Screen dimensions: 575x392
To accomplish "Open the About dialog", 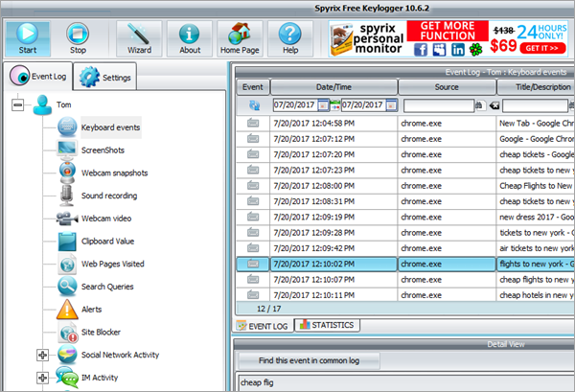I will pos(190,38).
